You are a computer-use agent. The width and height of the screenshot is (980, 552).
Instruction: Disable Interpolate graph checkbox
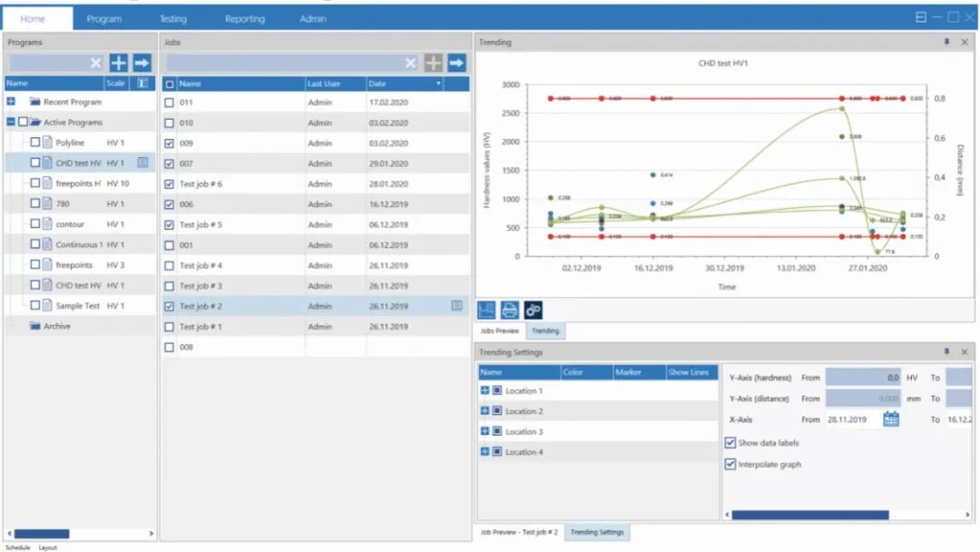tap(730, 464)
